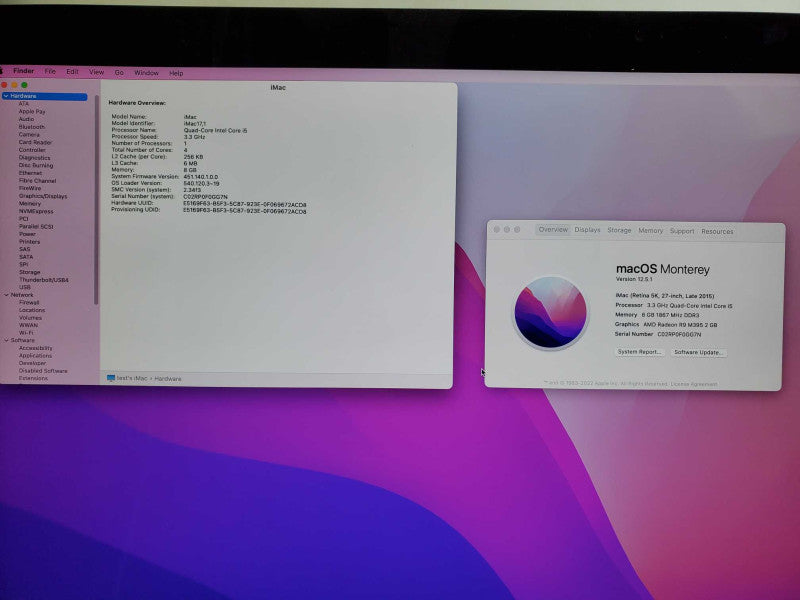
Task: Select Extensions under Software
Action: (x=33, y=379)
